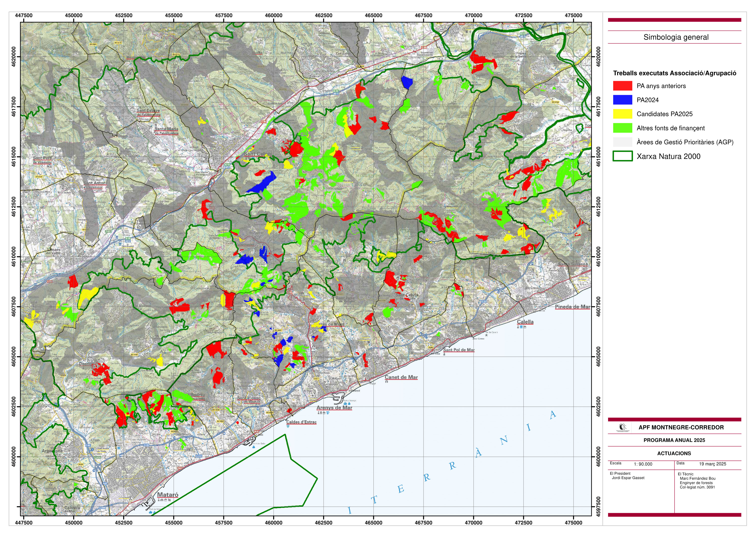Image resolution: width=756 pixels, height=534 pixels.
Task: Click the icons beneath Arenys de Mar label
Action: pos(323,413)
